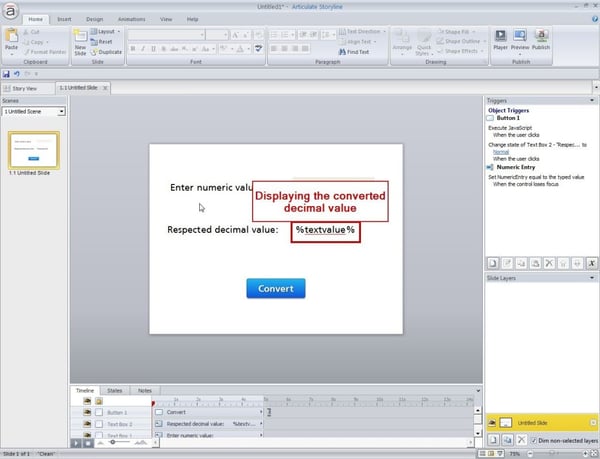600x459 pixels.
Task: Collapse the Slide Layers panel arrow
Action: (592, 278)
